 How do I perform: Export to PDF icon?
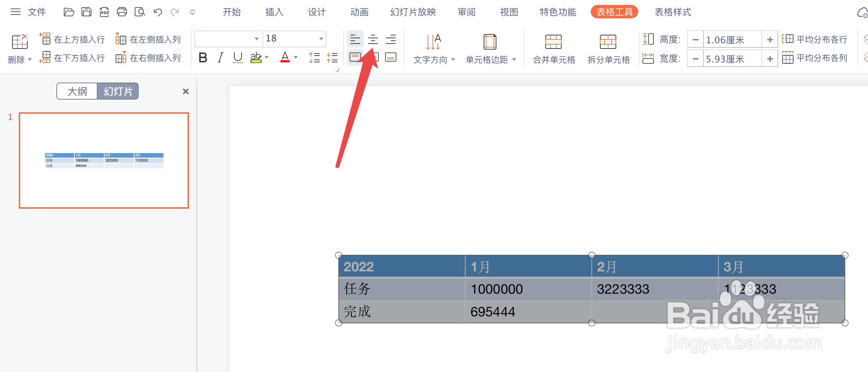pos(104,12)
